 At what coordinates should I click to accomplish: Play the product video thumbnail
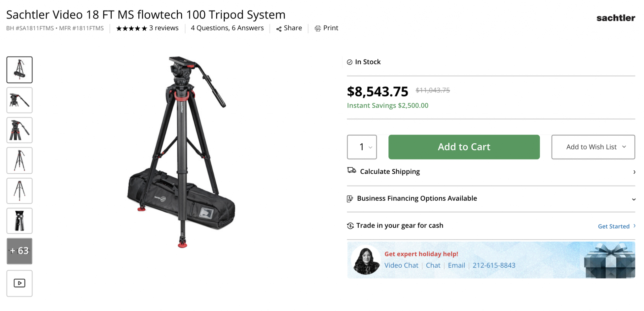19,283
